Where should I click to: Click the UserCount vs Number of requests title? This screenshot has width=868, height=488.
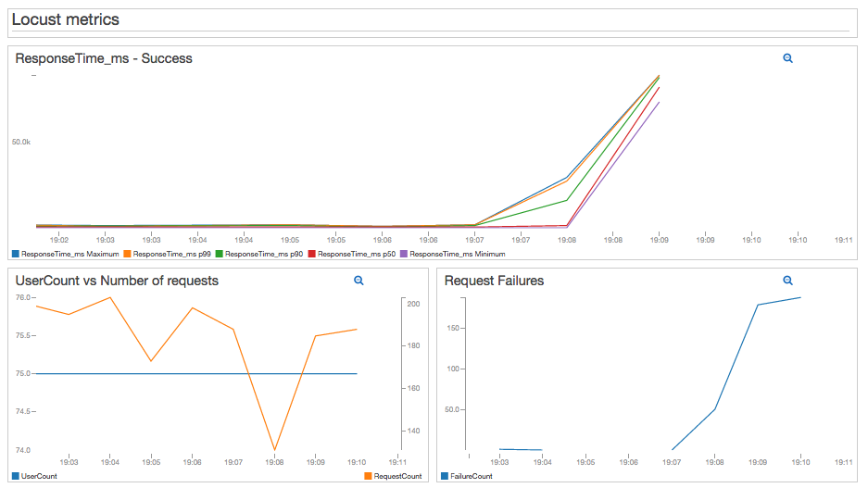(117, 281)
